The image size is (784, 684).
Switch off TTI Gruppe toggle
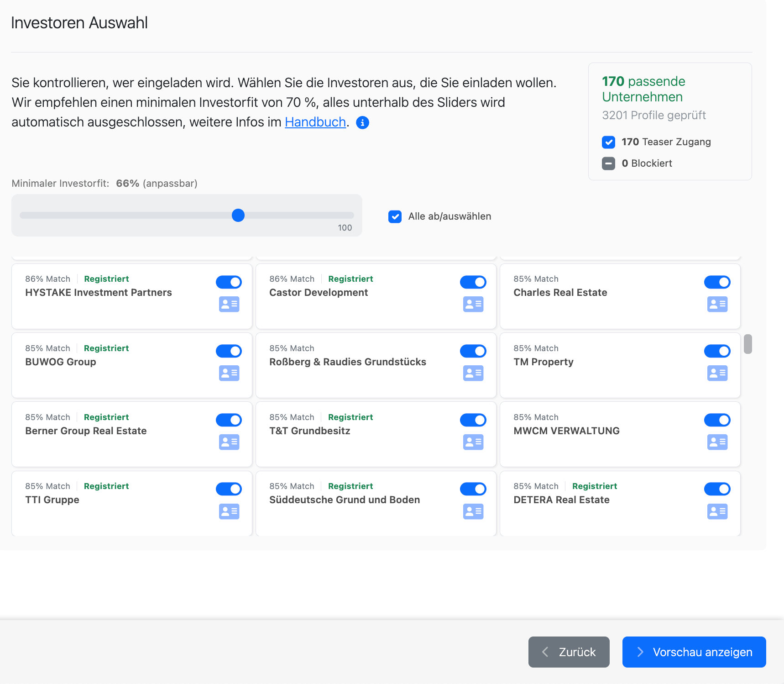click(x=229, y=489)
